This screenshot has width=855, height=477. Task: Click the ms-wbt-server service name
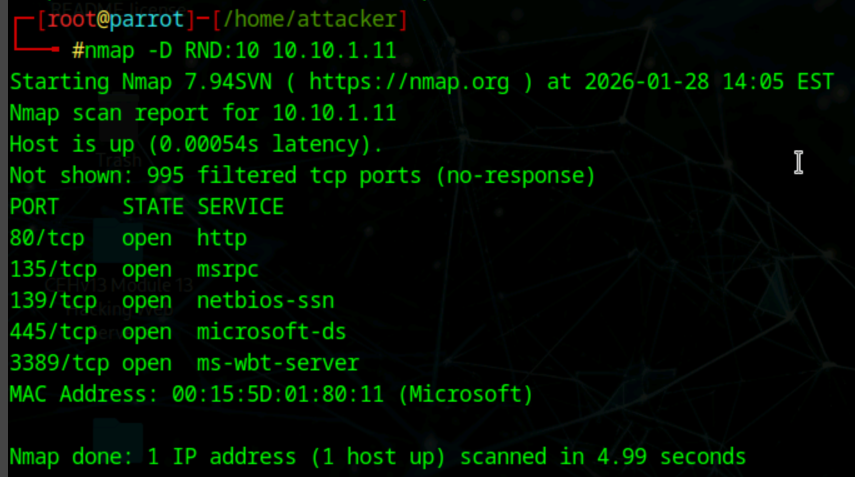coord(278,363)
